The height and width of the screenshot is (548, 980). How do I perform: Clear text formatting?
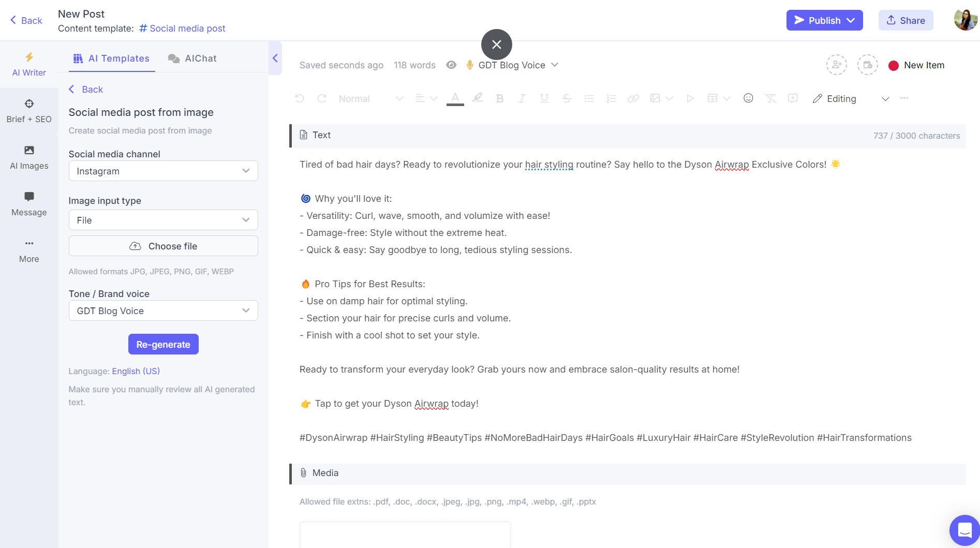pyautogui.click(x=770, y=98)
